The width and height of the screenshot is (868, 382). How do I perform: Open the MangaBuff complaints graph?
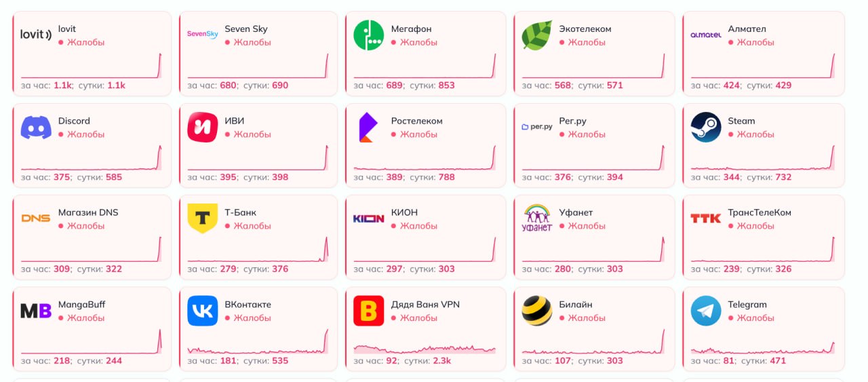click(92, 341)
